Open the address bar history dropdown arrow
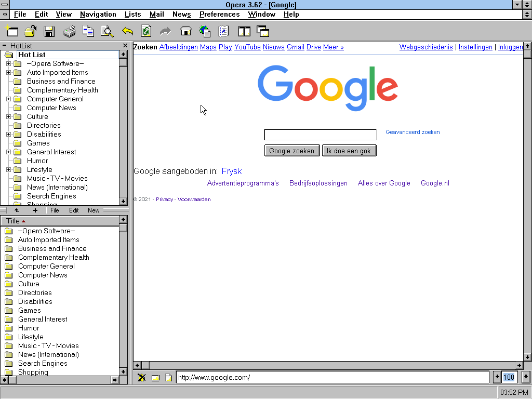532x399 pixels. coord(497,377)
